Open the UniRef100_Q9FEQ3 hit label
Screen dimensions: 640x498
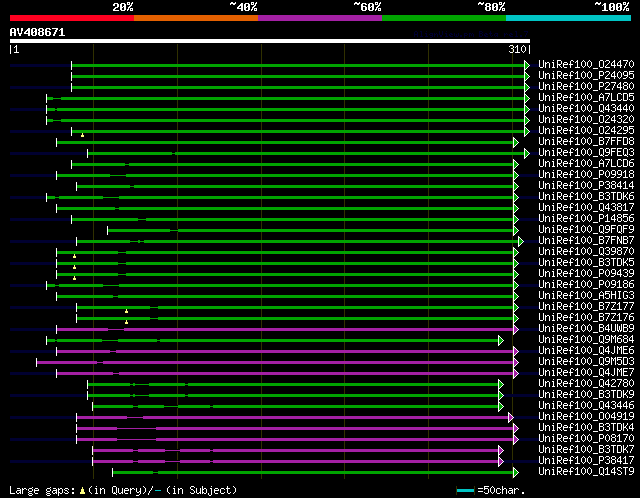[x=585, y=153]
